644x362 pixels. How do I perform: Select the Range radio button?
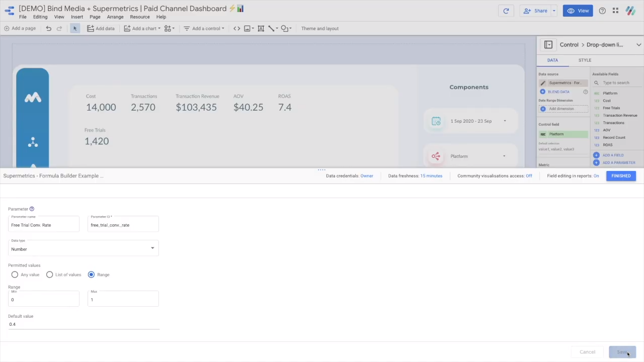pyautogui.click(x=91, y=275)
